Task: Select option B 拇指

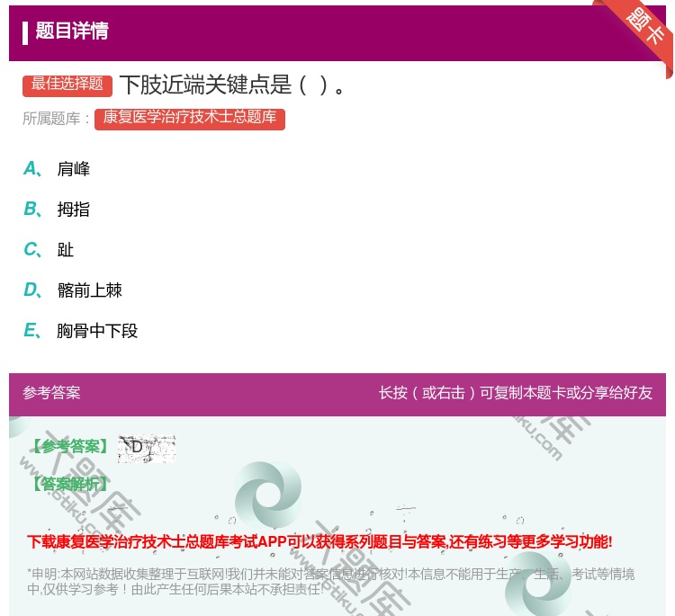Action: [x=57, y=210]
